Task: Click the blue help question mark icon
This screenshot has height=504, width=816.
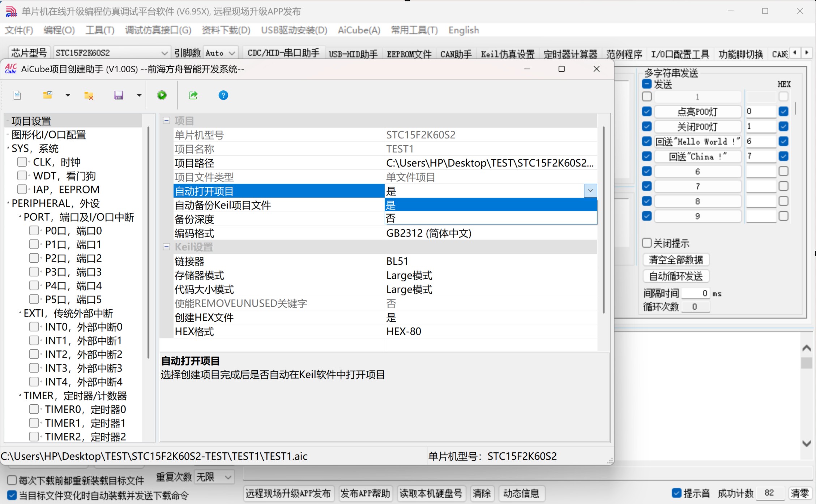Action: (x=223, y=95)
